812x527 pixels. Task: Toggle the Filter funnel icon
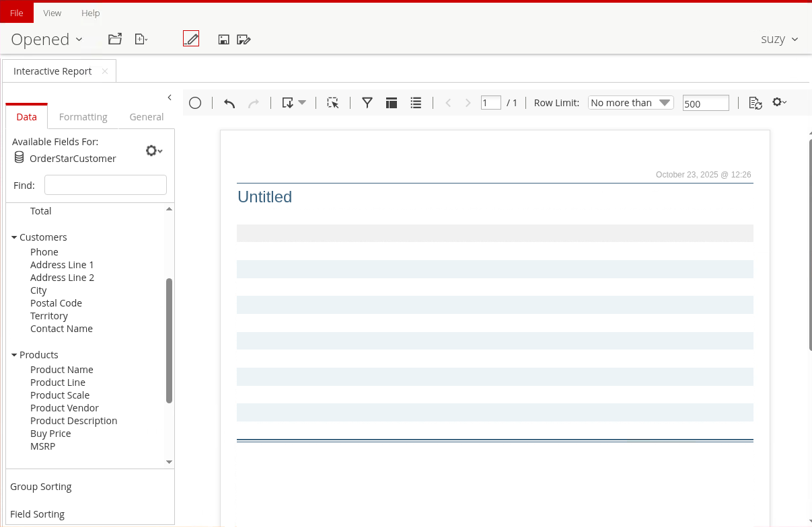tap(367, 103)
